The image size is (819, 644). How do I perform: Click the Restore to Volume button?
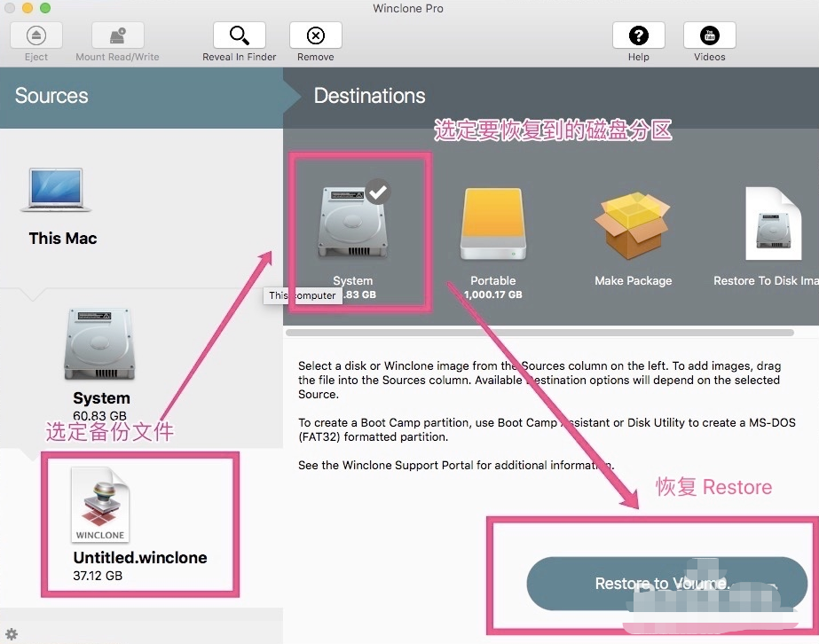(666, 584)
